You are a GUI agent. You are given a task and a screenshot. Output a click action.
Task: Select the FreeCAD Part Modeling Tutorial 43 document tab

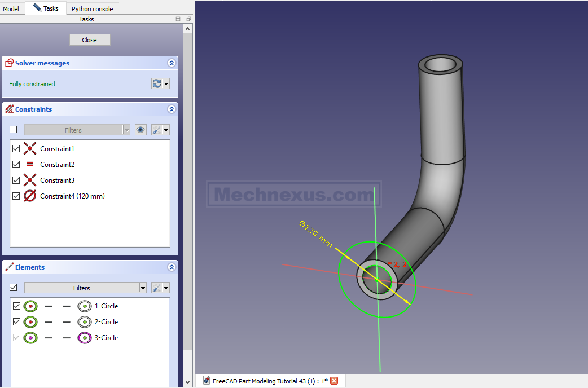click(x=270, y=381)
